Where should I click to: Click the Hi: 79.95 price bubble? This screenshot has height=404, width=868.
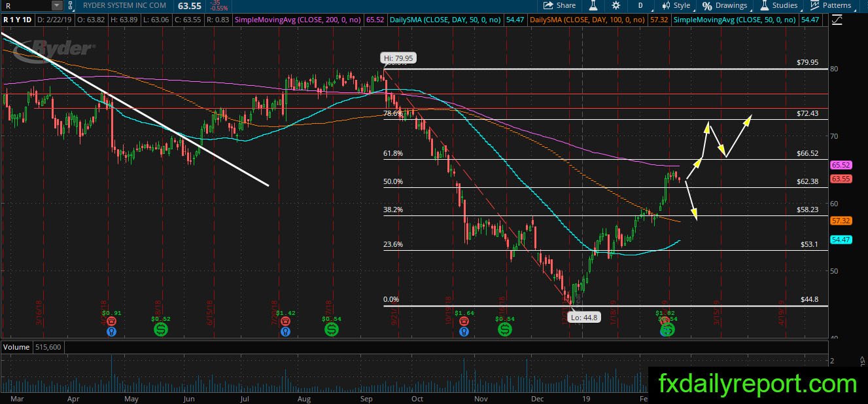click(x=397, y=57)
